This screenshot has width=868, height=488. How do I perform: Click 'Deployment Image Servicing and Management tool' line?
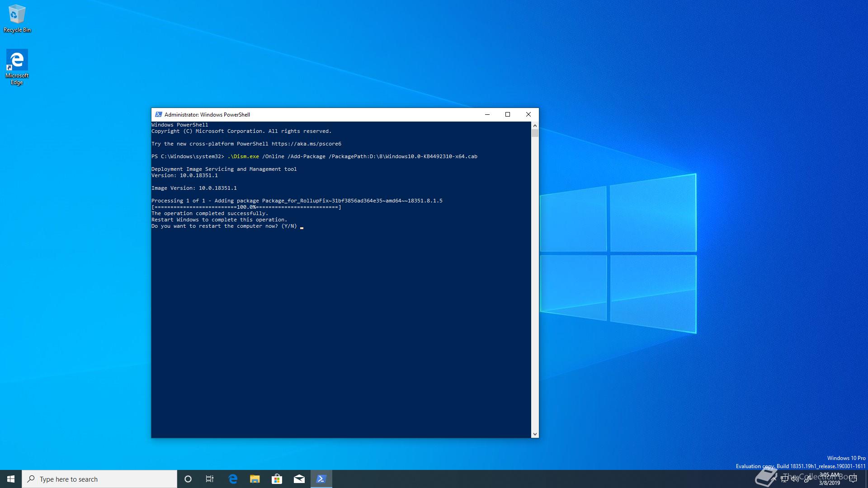[x=224, y=169]
